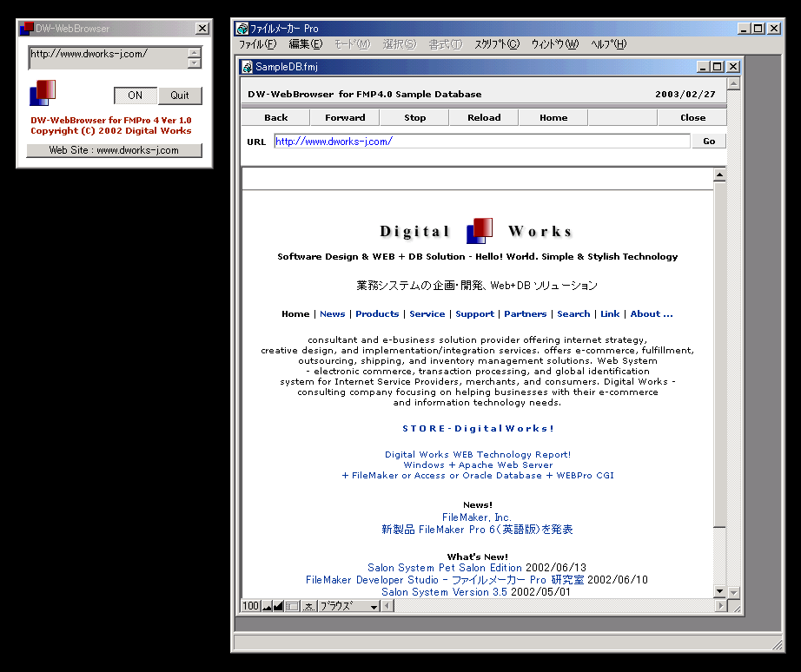This screenshot has height=672, width=801.
Task: Open the FileMaker, Inc. link
Action: tap(477, 517)
